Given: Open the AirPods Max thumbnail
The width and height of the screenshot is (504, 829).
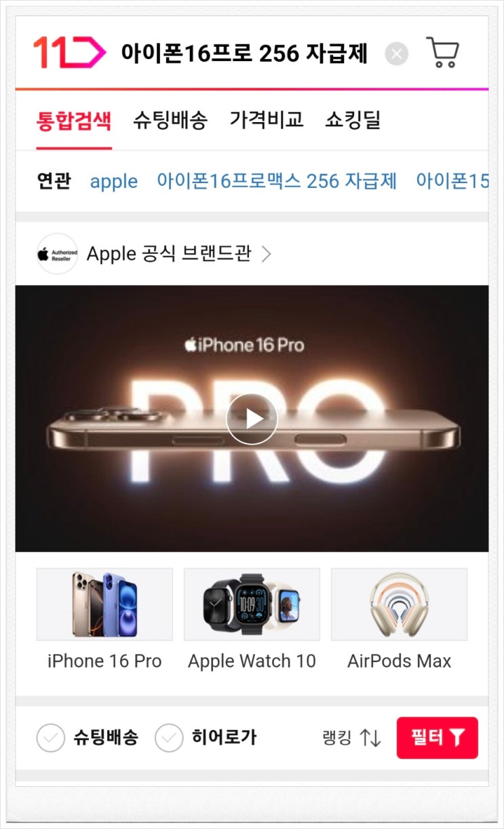Looking at the screenshot, I should (x=399, y=604).
